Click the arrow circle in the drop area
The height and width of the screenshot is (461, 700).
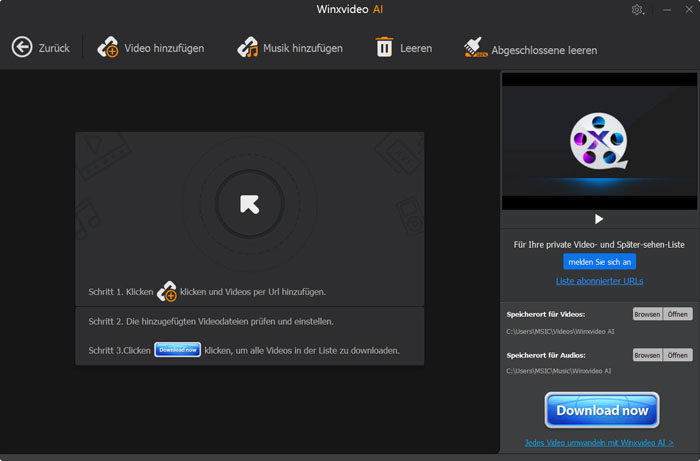(250, 204)
